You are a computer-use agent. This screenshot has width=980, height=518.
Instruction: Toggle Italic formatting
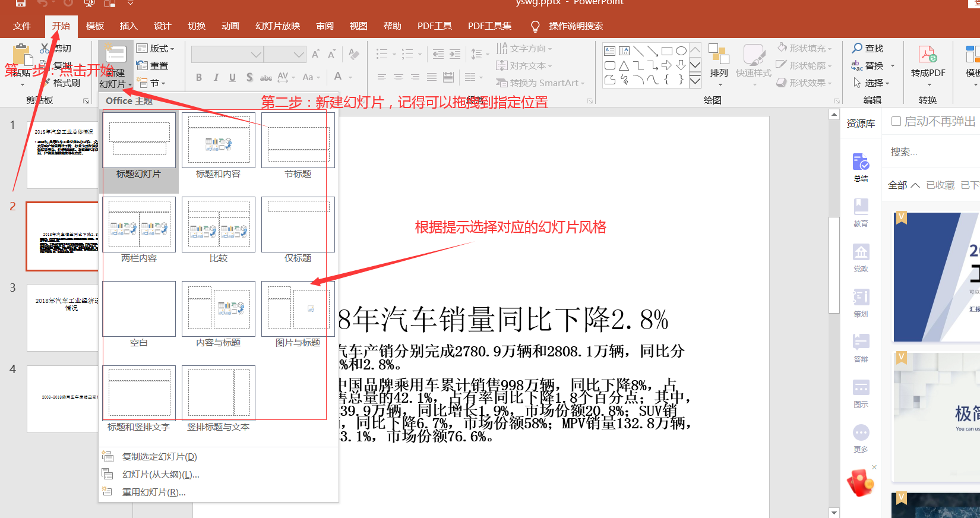216,77
